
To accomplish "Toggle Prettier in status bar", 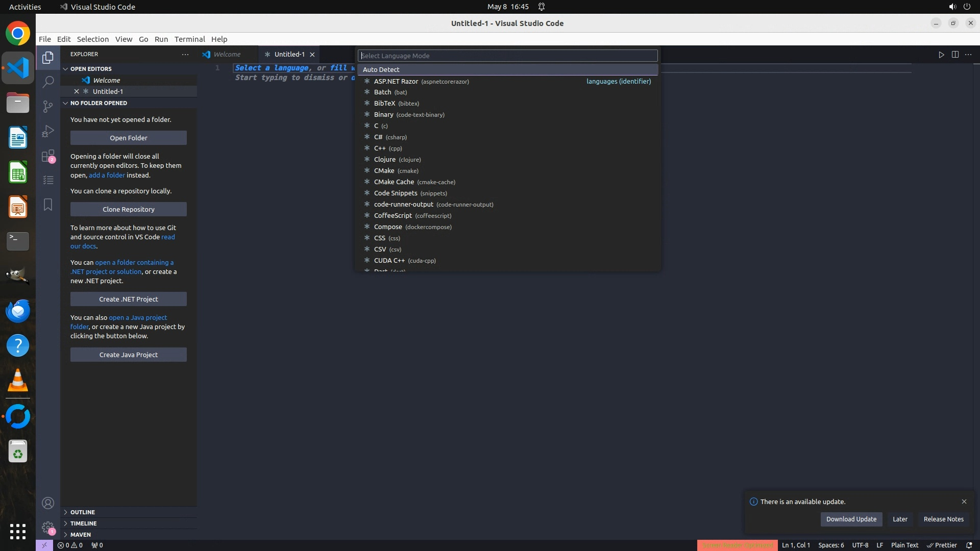I will [x=942, y=545].
